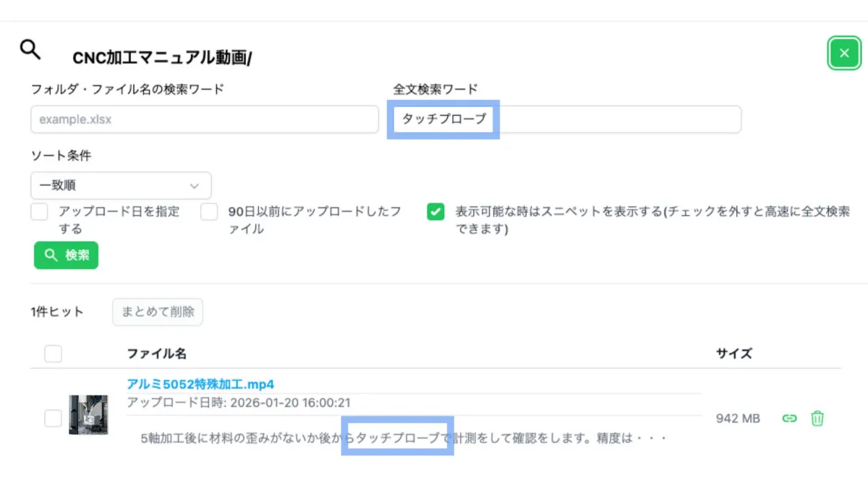Delete the file with the trash icon
This screenshot has height=480, width=868.
point(817,418)
